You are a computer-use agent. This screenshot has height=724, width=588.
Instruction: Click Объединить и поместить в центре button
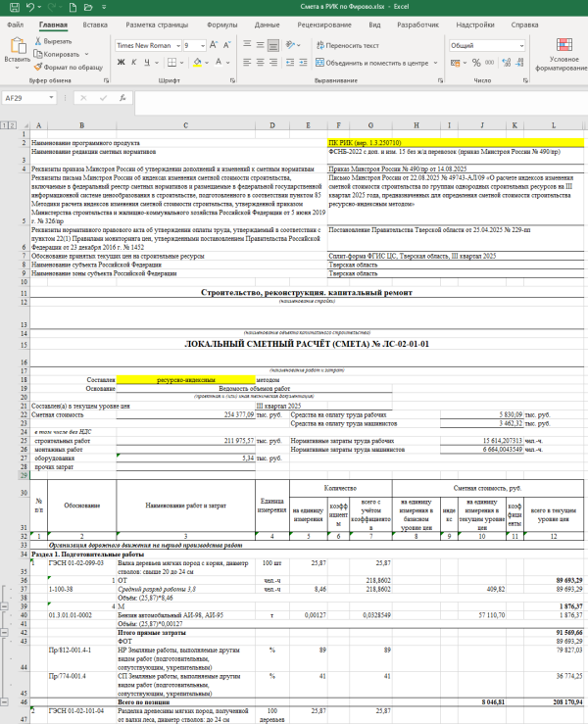(372, 62)
